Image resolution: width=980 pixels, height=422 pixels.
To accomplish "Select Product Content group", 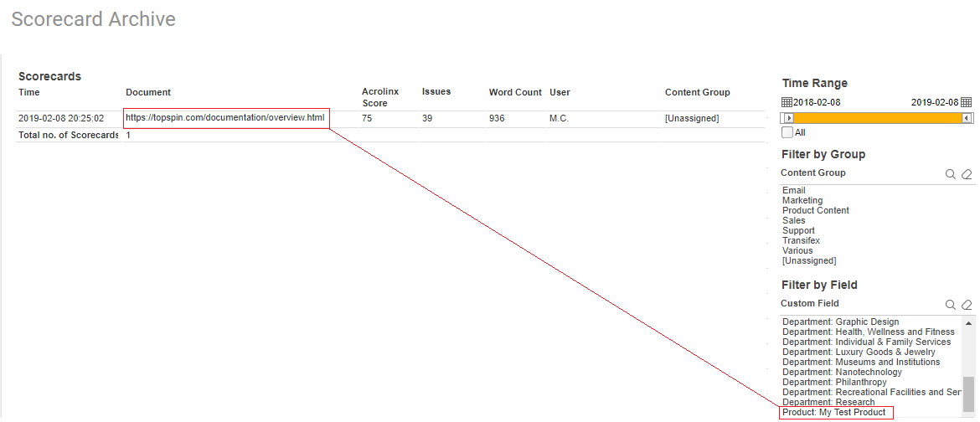I will tap(816, 211).
